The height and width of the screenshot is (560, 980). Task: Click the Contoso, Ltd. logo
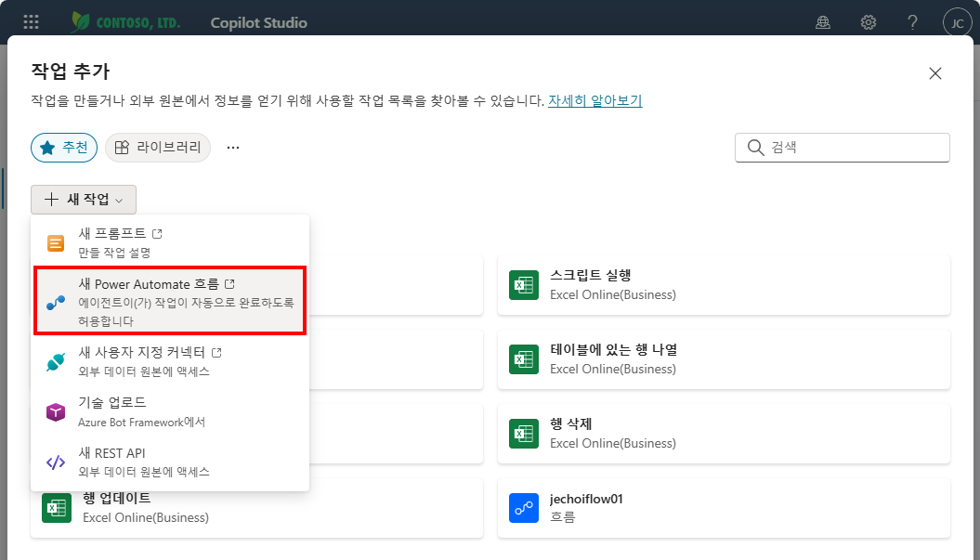pyautogui.click(x=125, y=22)
